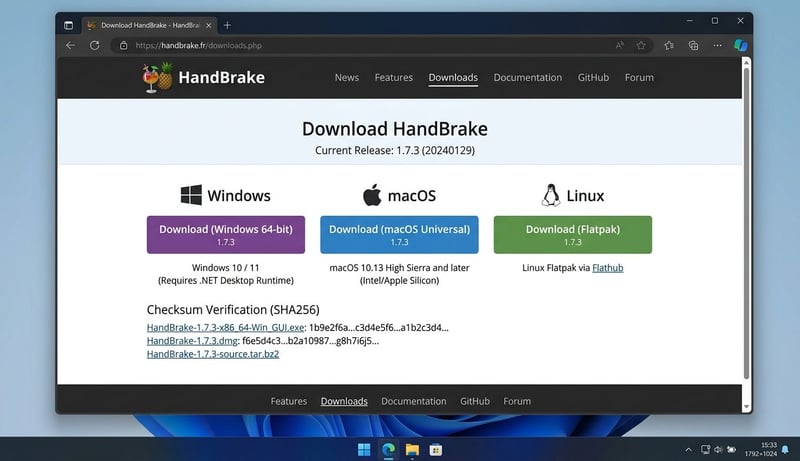Click Download (Flatpak) green button
Image resolution: width=800 pixels, height=461 pixels.
point(573,235)
